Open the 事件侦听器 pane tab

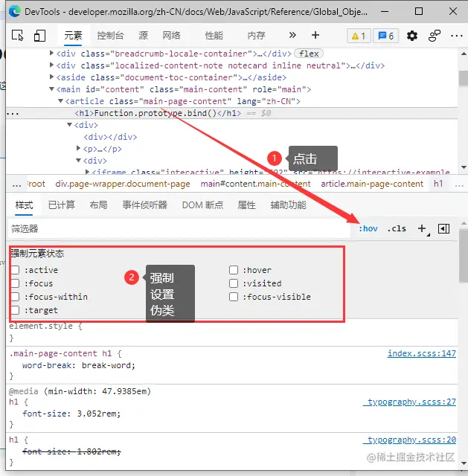click(x=145, y=205)
